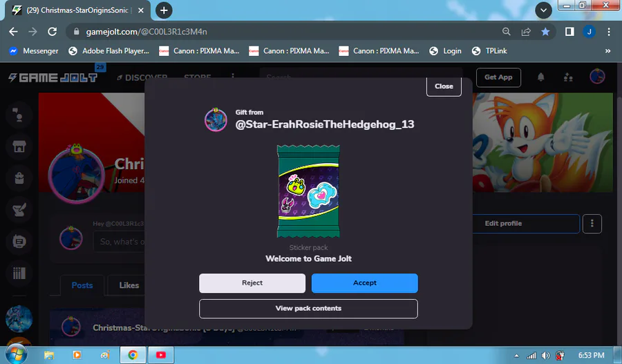
Task: Open media player on taskbar
Action: pos(77,355)
